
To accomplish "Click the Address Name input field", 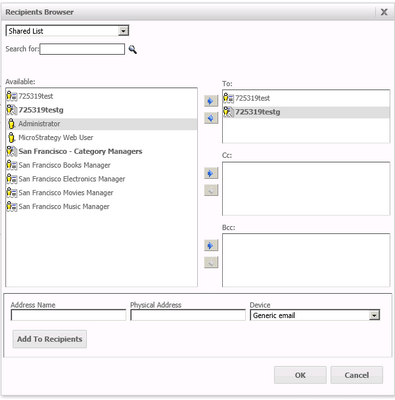I will click(68, 315).
